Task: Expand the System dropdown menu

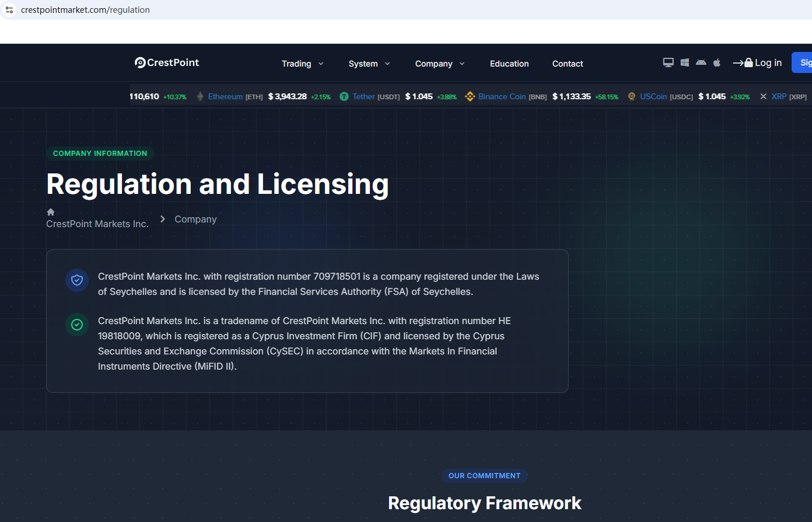Action: [x=369, y=64]
